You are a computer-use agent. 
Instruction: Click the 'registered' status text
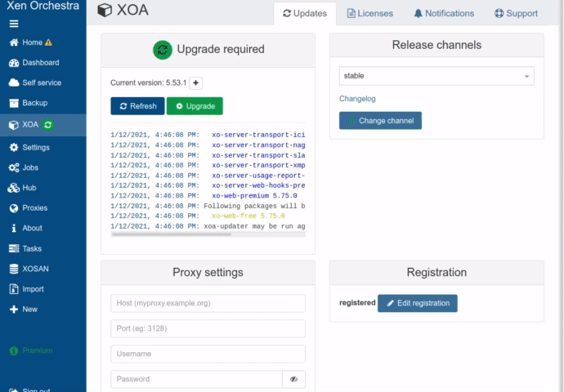[357, 303]
